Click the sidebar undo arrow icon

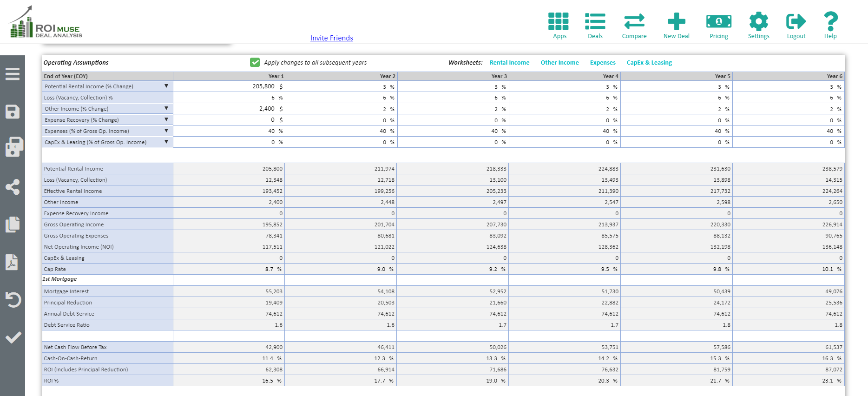13,299
